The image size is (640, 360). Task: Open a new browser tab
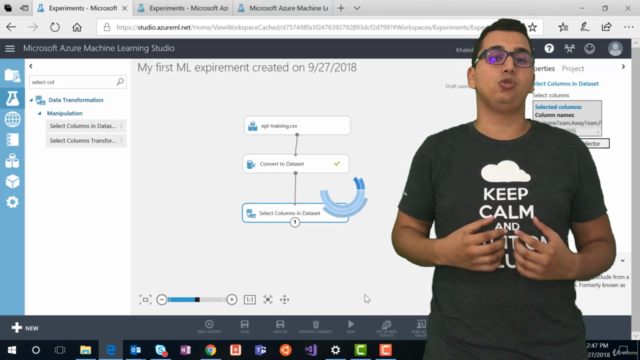(x=341, y=8)
